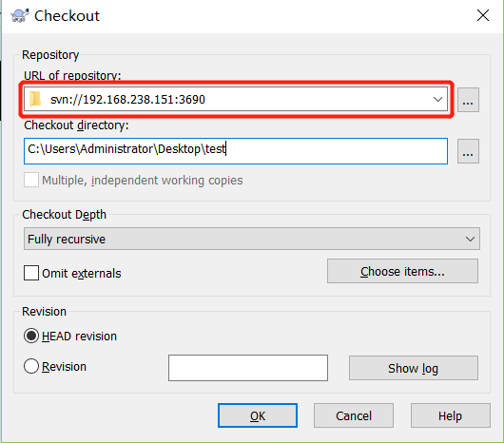The width and height of the screenshot is (504, 443).
Task: Enable the Omit externals checkbox
Action: point(31,273)
